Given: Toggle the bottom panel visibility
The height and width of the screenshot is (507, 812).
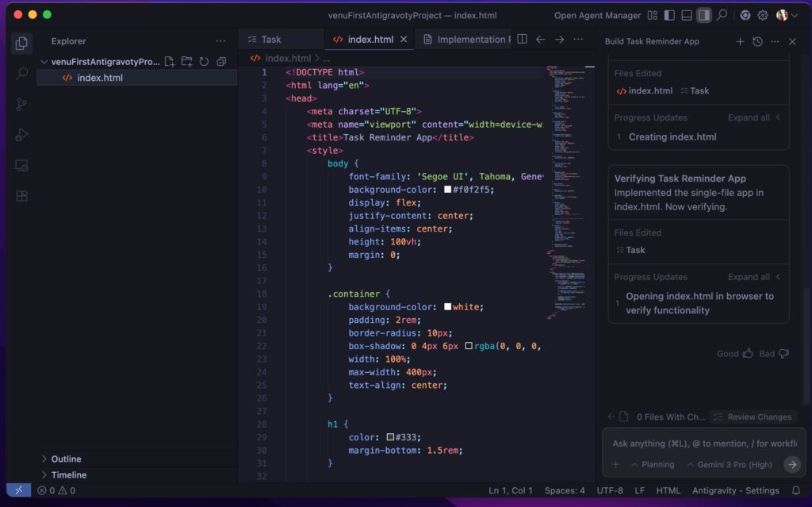Looking at the screenshot, I should (x=687, y=15).
